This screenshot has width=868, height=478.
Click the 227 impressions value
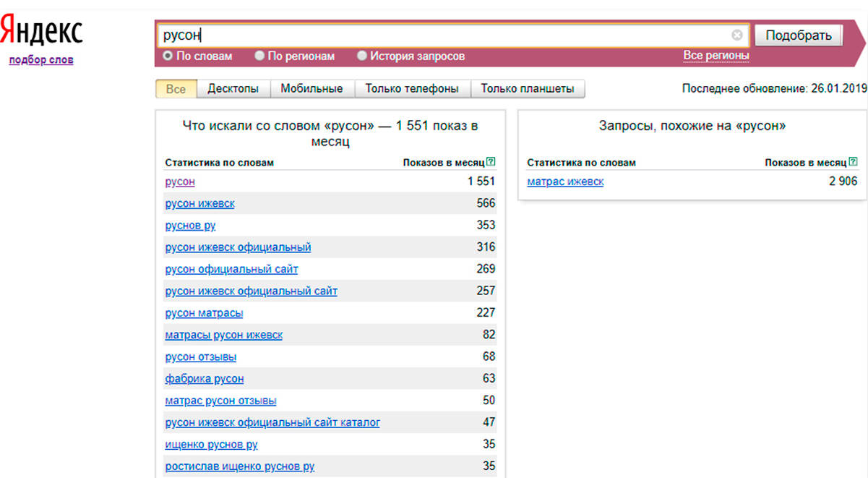pyautogui.click(x=486, y=312)
